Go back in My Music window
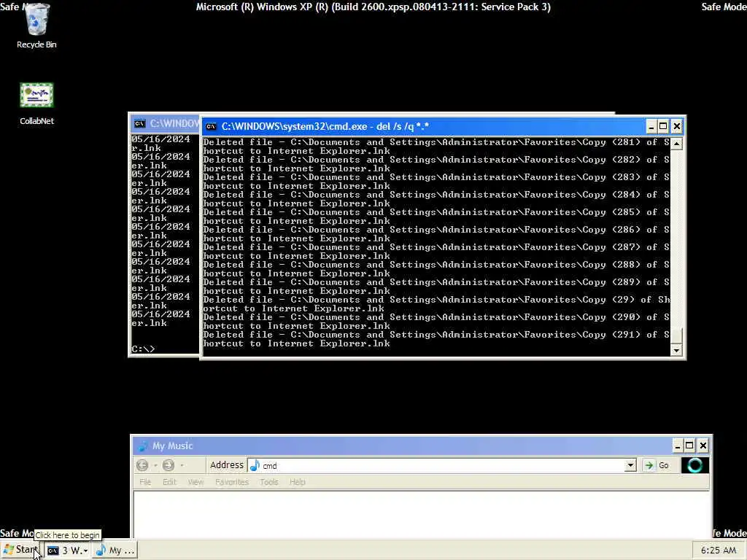 [x=142, y=465]
